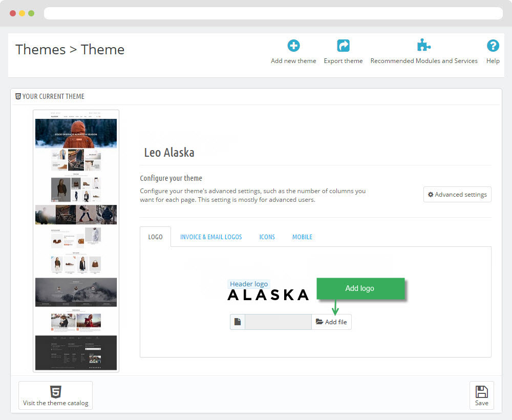Open Recommended Modules and Services puzzle icon

[x=424, y=45]
